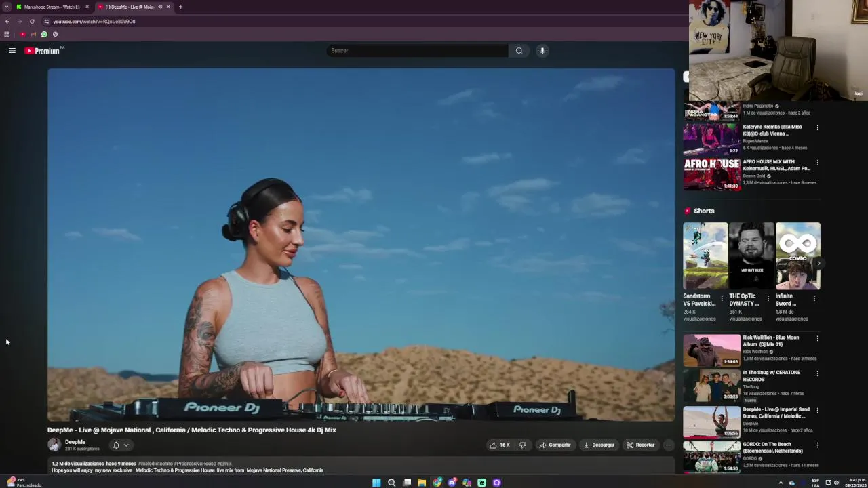Start voice search with the microphone

tap(542, 50)
